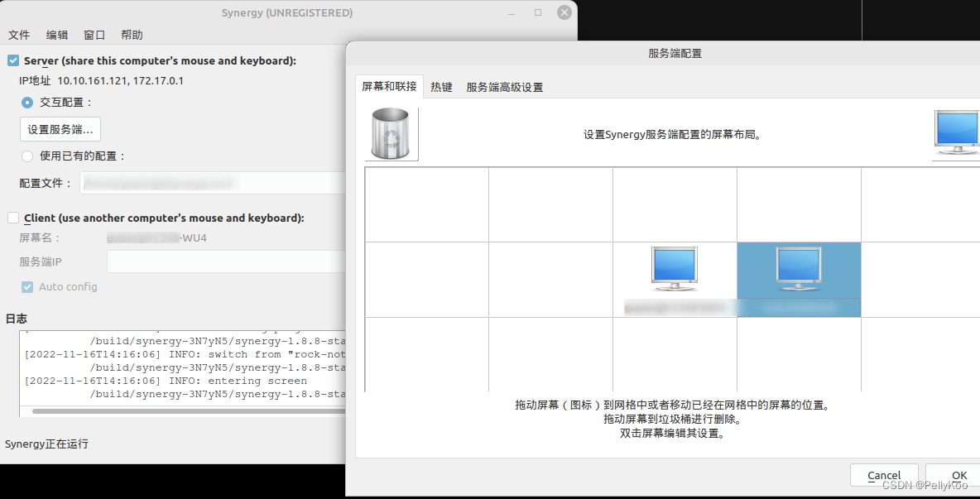Select the 交互配置 radio button
The width and height of the screenshot is (980, 499).
point(27,103)
